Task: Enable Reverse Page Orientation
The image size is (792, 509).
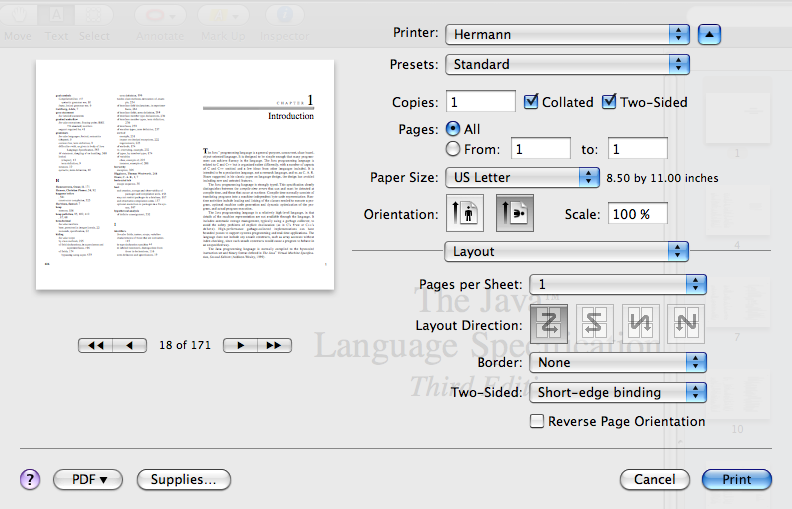Action: (537, 421)
